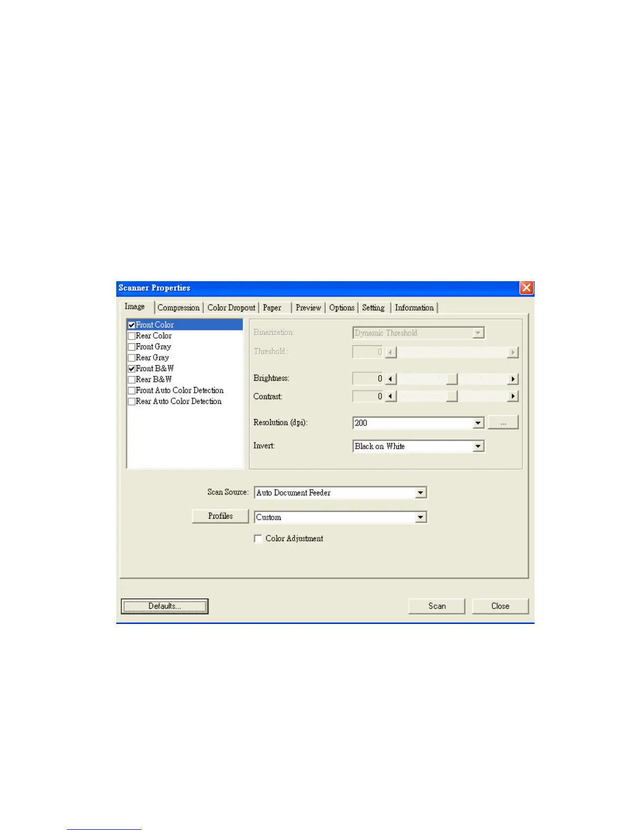Screen dimensions: 644x834
Task: Click the Threshold left arrow
Action: click(x=391, y=352)
